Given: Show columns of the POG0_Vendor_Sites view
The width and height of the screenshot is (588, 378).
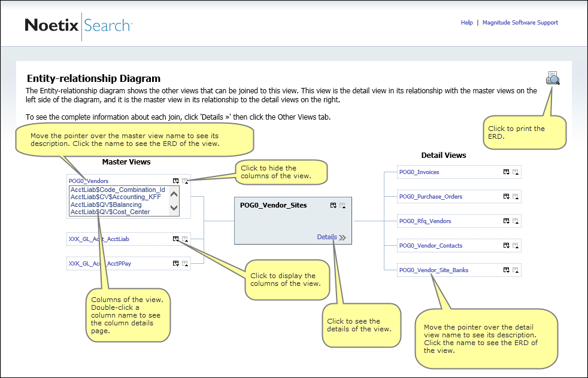Looking at the screenshot, I should point(333,205).
